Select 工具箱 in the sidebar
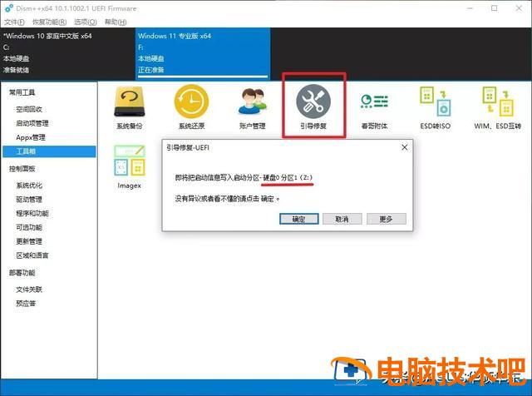The height and width of the screenshot is (396, 532). [49, 151]
